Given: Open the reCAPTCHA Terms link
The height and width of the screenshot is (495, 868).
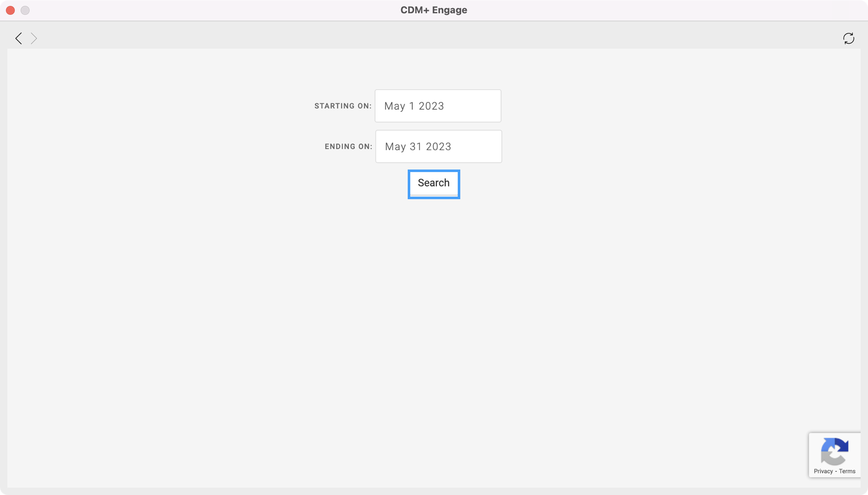Looking at the screenshot, I should point(847,471).
